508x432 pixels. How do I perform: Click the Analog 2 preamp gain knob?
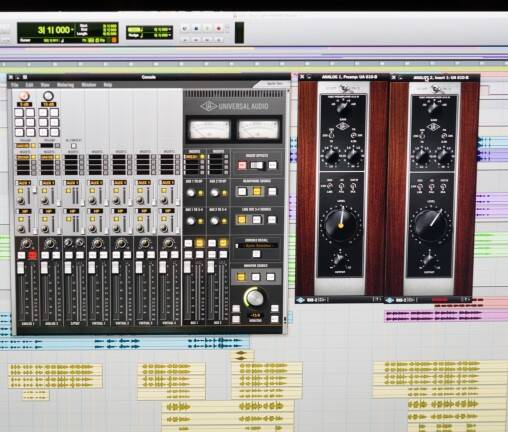coord(48,96)
